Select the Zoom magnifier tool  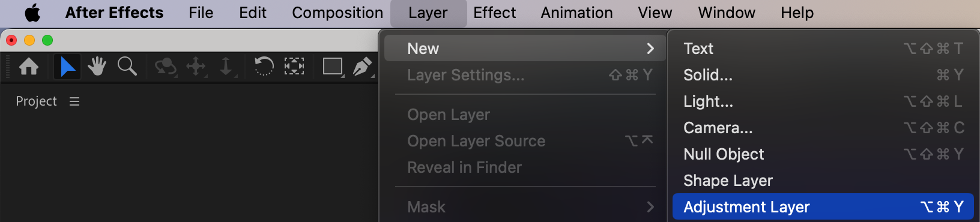point(127,66)
